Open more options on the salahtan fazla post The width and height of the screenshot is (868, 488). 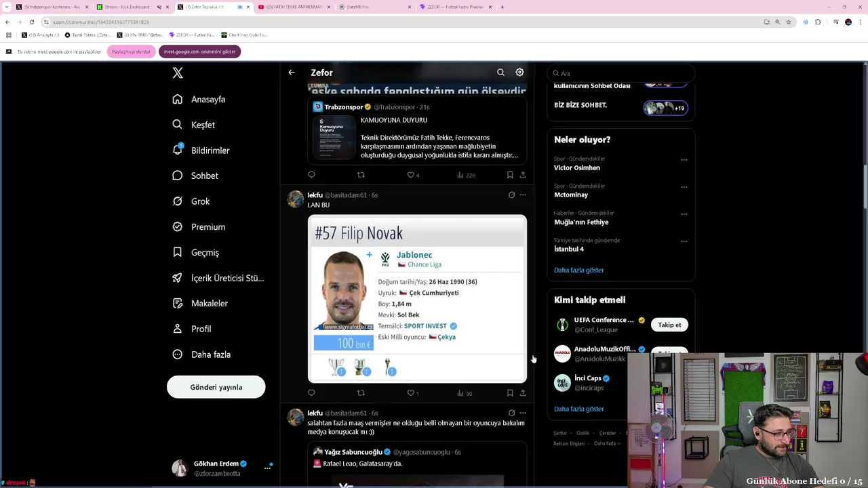click(x=523, y=413)
